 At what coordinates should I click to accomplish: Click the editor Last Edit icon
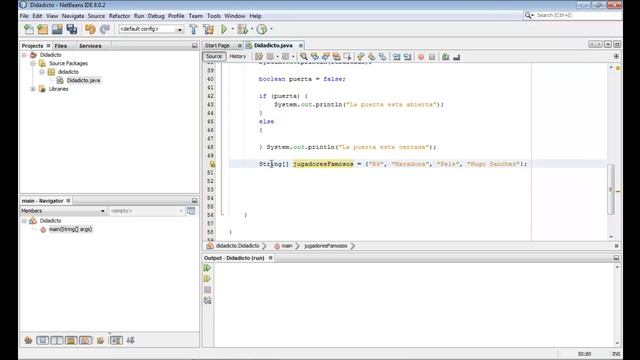[x=259, y=57]
